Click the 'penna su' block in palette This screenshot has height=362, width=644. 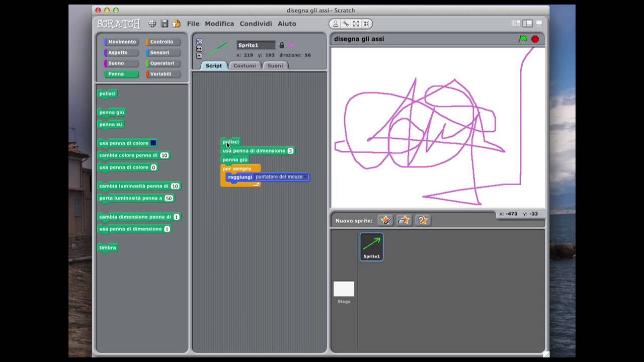tap(111, 125)
